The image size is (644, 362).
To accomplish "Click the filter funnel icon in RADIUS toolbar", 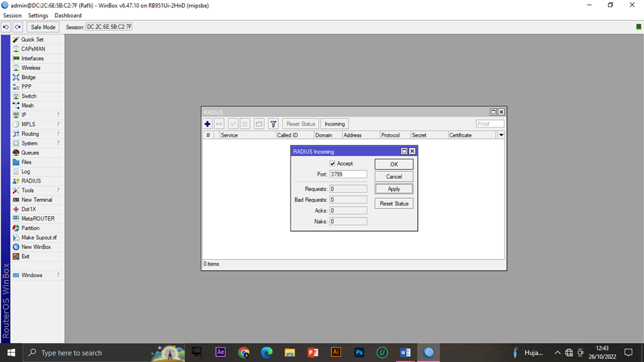I will point(273,124).
